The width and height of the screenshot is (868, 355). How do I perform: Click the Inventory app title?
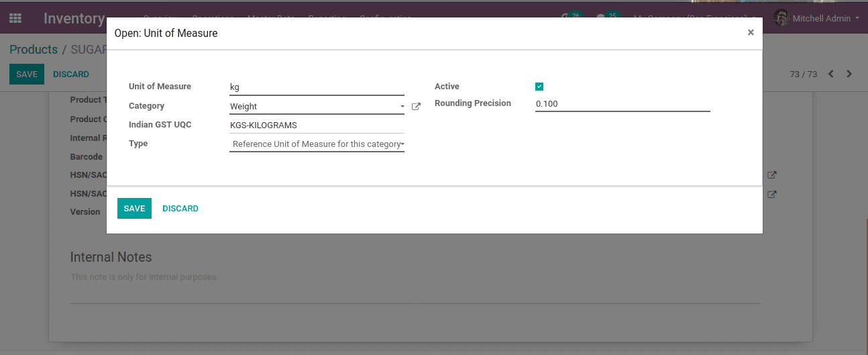74,18
